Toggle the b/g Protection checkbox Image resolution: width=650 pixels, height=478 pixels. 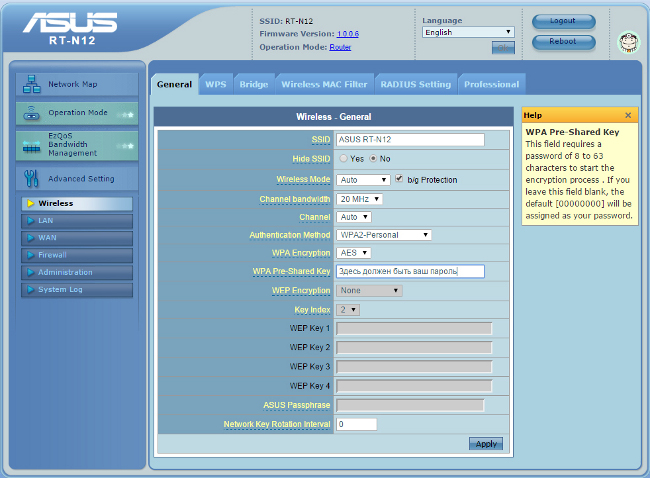pos(399,179)
